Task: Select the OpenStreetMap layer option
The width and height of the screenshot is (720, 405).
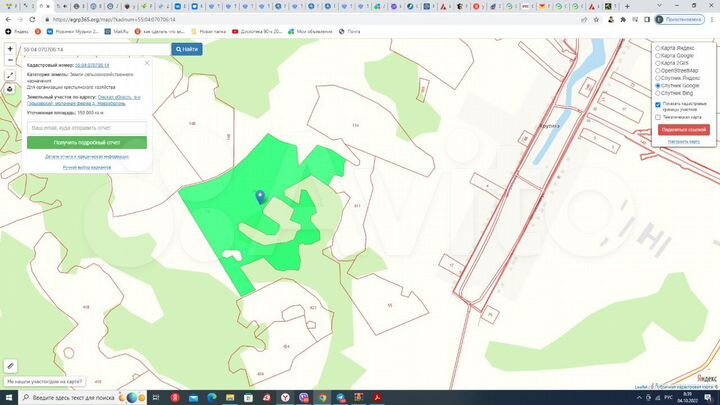Action: pyautogui.click(x=658, y=70)
